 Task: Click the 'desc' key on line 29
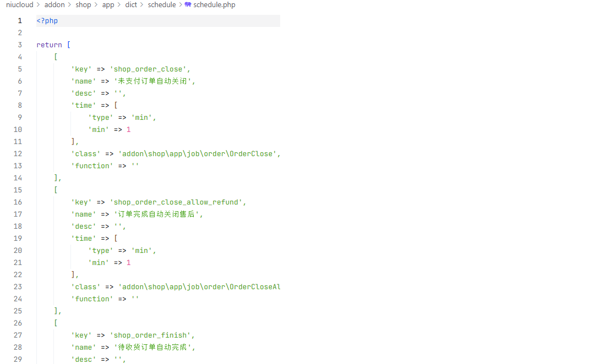point(84,360)
